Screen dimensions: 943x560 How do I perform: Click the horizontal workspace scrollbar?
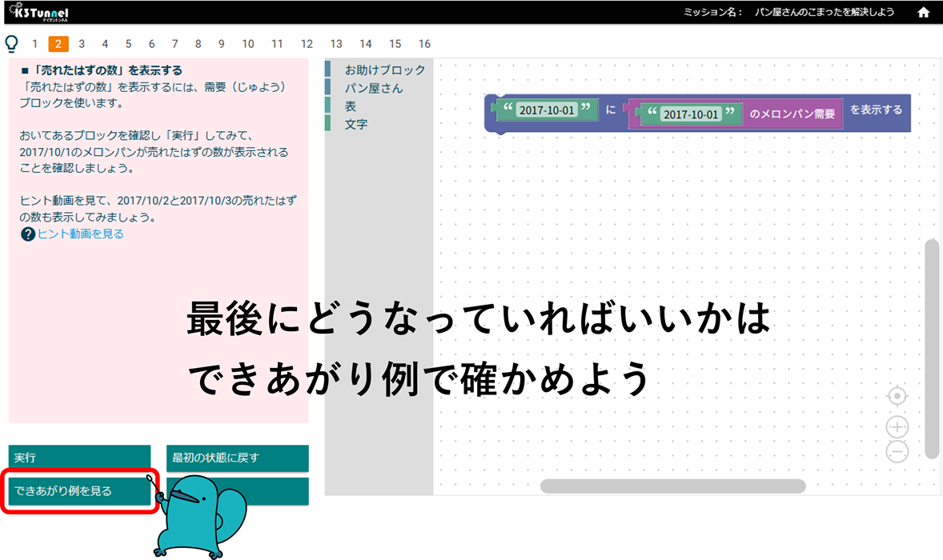672,486
